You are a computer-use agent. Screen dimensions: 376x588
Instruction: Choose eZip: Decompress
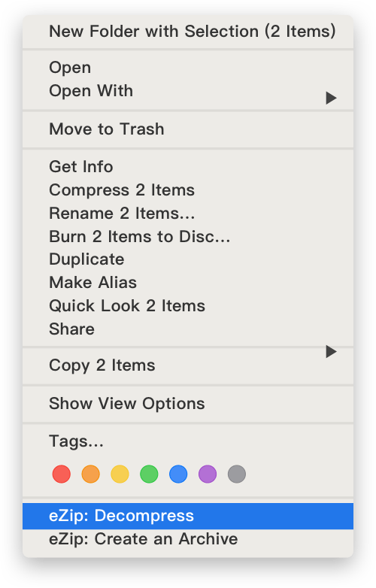(188, 516)
